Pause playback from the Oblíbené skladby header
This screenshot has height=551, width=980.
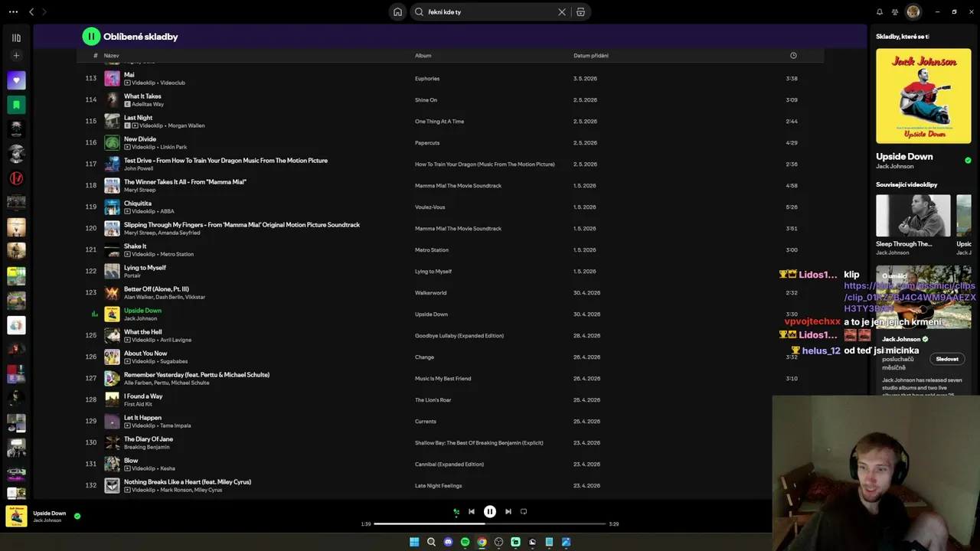91,36
